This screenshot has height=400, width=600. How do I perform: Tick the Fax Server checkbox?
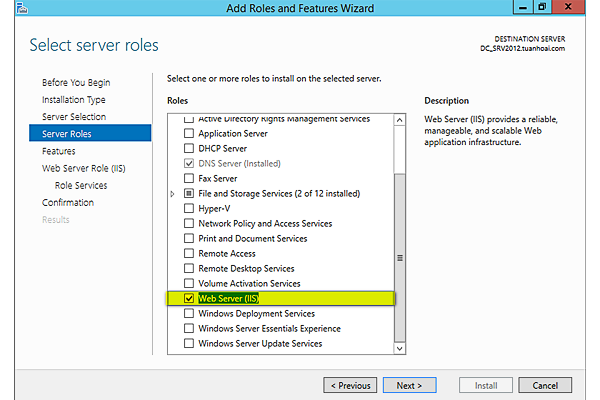click(189, 178)
